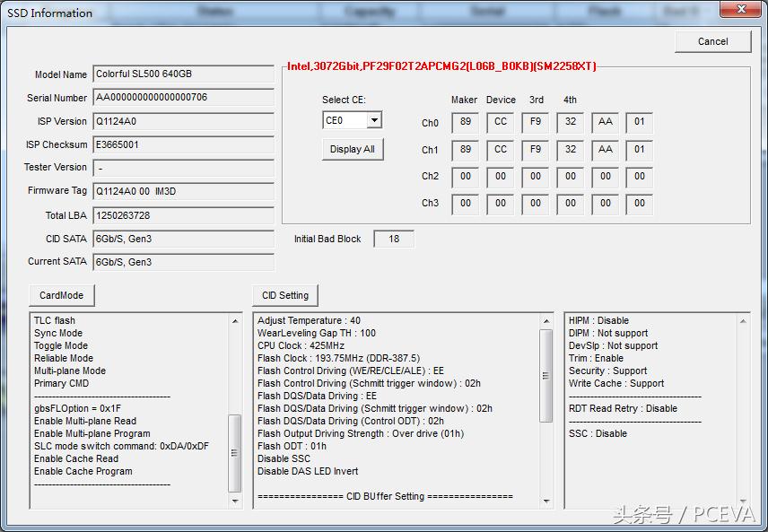Expand the Select CE dropdown
Image resolution: width=768 pixels, height=532 pixels.
click(374, 120)
